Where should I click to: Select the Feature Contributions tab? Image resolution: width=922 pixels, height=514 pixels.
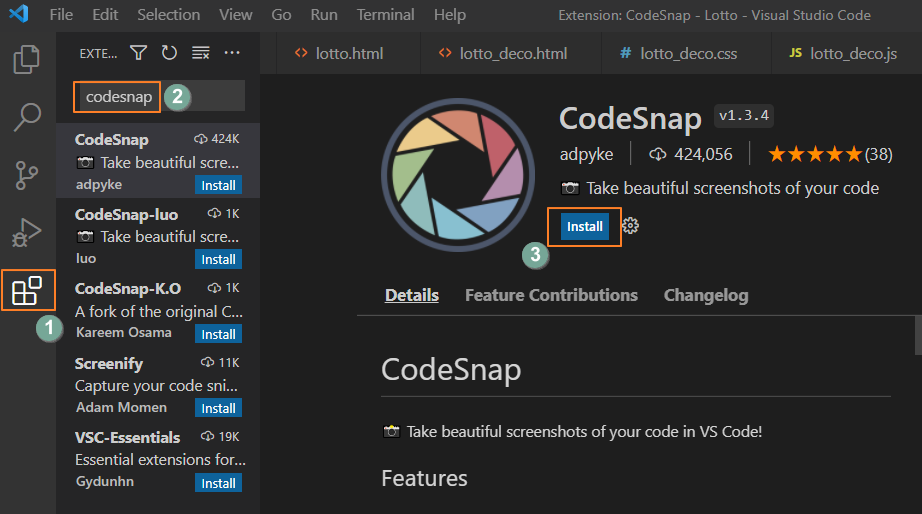[x=551, y=295]
